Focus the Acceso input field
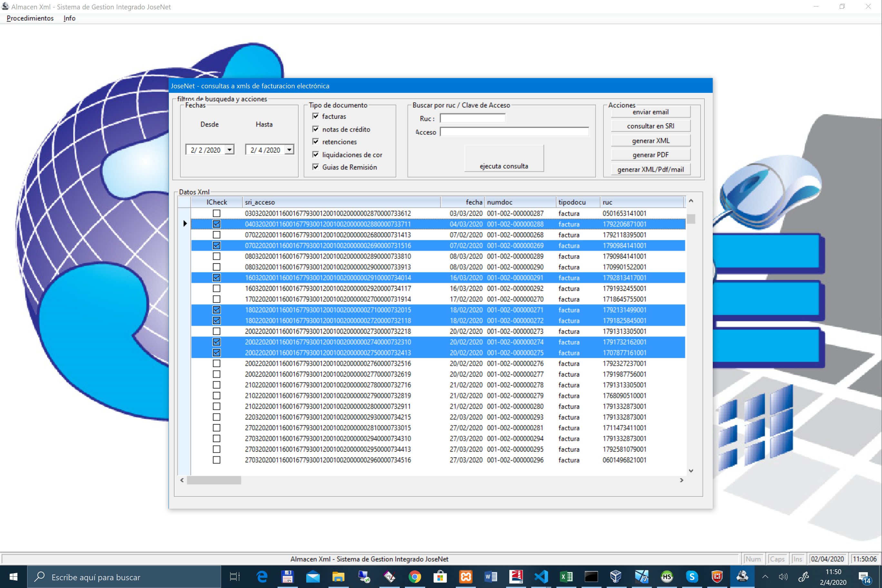 (514, 132)
